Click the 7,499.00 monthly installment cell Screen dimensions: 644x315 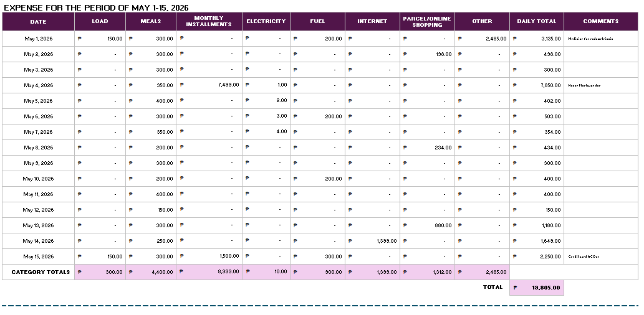point(209,85)
